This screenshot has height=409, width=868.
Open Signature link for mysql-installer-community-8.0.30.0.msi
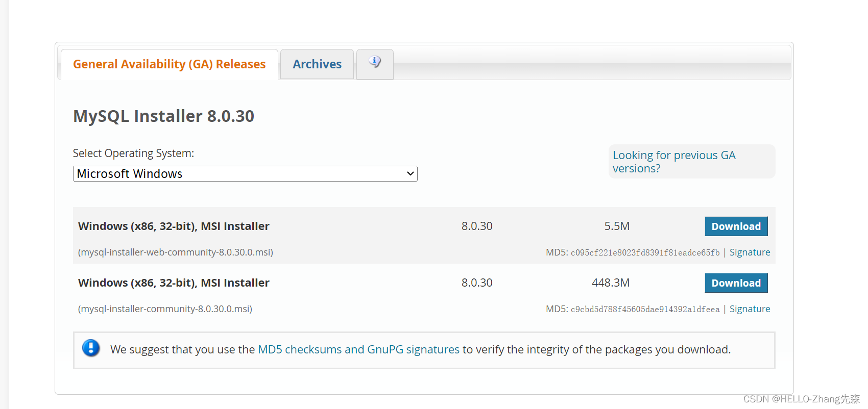click(x=750, y=309)
